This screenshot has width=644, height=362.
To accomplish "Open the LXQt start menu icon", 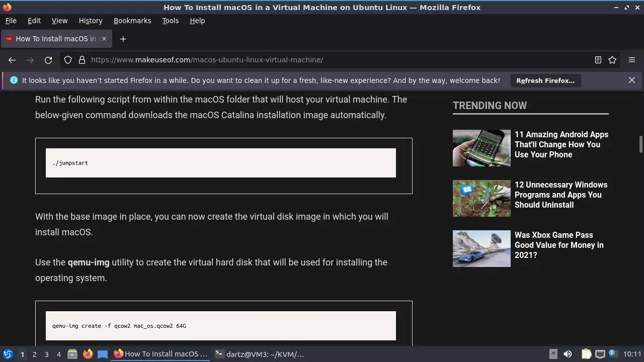I will (8, 354).
